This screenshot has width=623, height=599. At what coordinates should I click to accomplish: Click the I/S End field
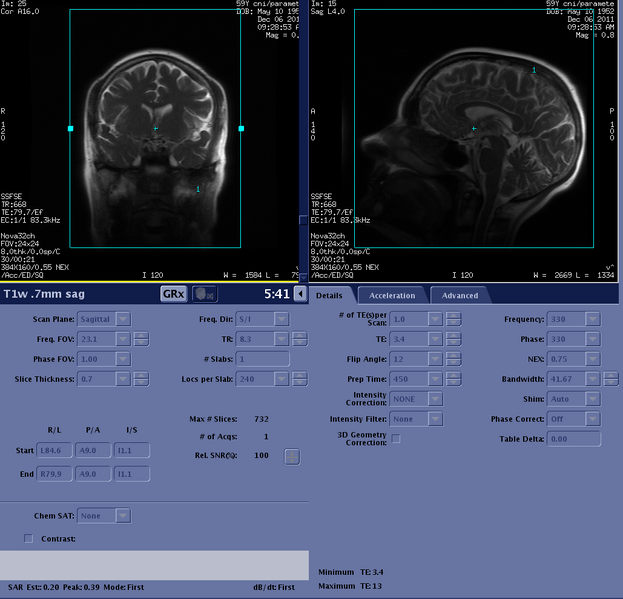(x=132, y=474)
